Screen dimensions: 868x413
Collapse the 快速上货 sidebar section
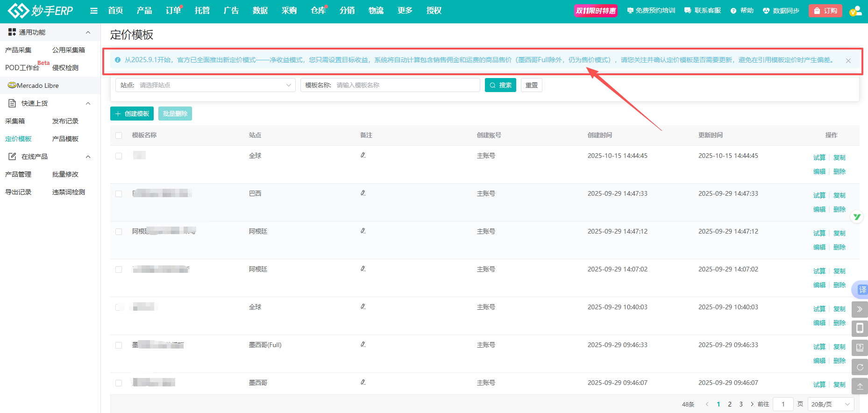pos(88,103)
